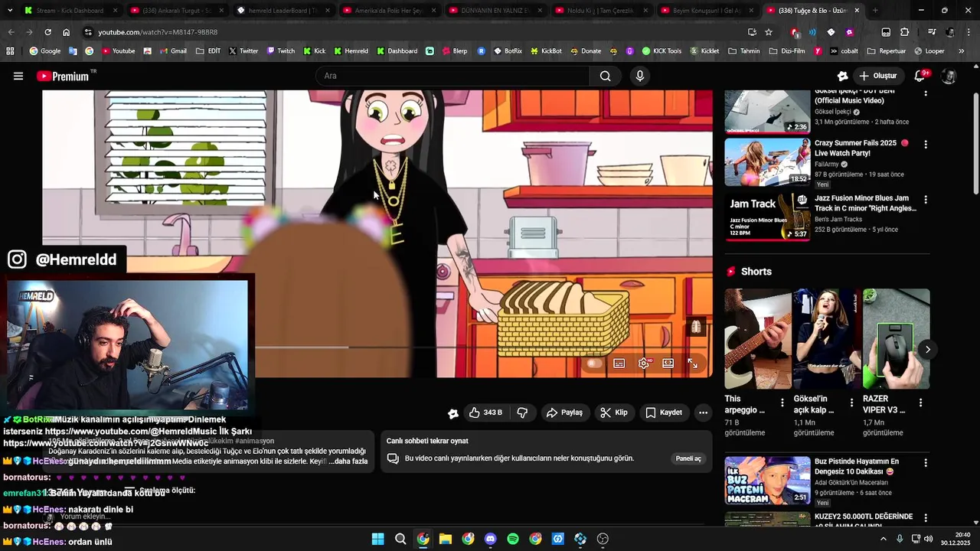Bookmark page with star icon
The width and height of the screenshot is (980, 551).
(769, 32)
